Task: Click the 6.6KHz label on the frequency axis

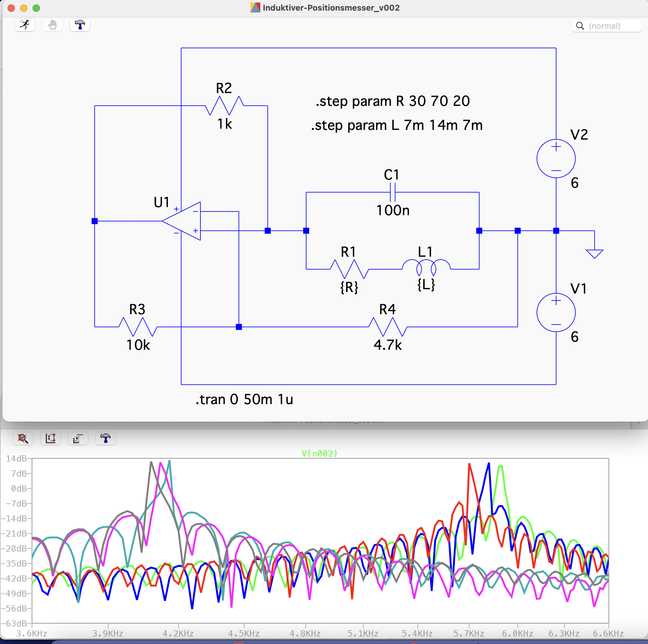Action: click(x=608, y=633)
